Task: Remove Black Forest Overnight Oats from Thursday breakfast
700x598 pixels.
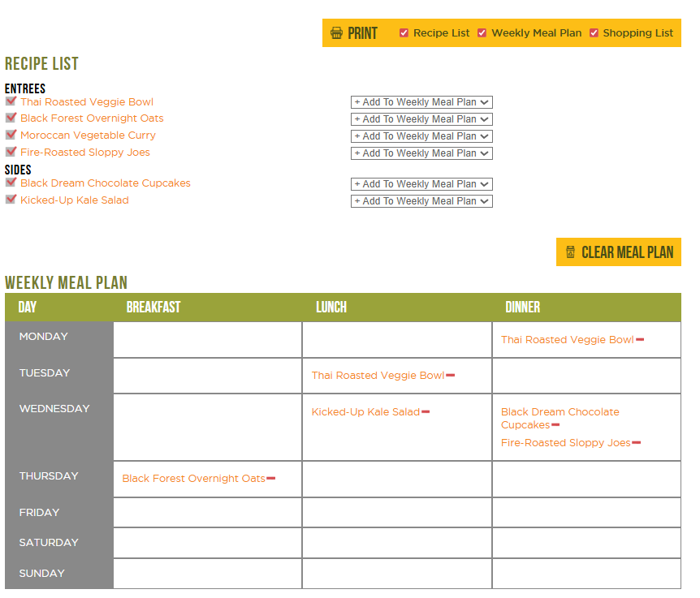Action: tap(271, 479)
